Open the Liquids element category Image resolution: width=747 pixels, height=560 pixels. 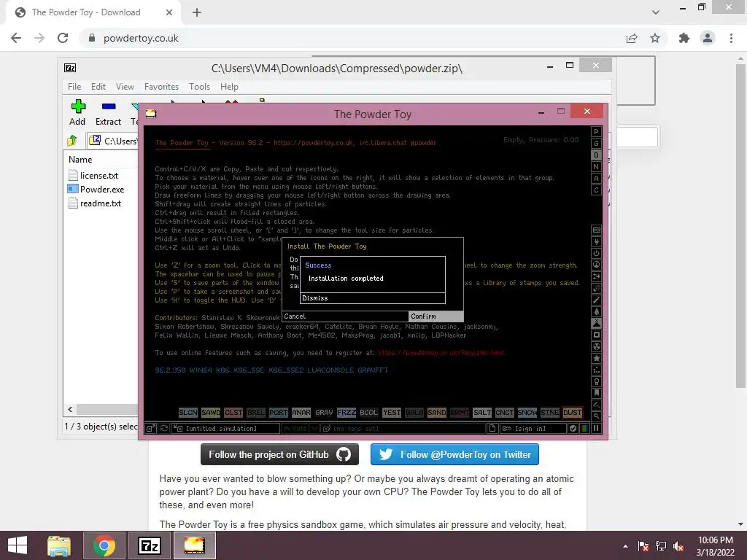pos(596,311)
